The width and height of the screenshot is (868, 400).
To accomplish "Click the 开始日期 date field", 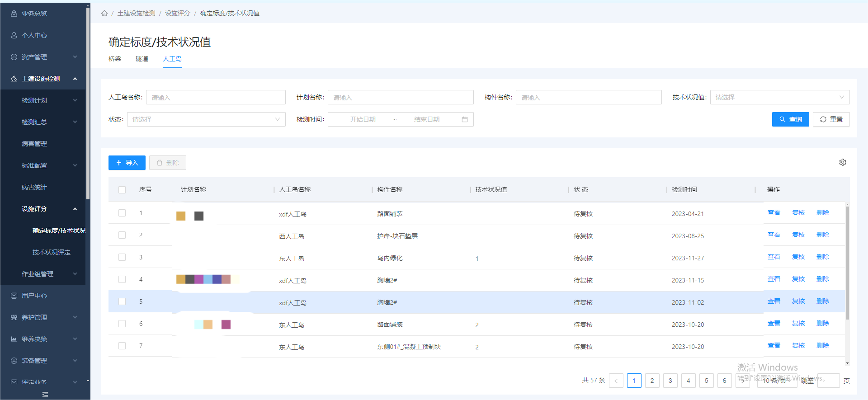I will (x=363, y=119).
